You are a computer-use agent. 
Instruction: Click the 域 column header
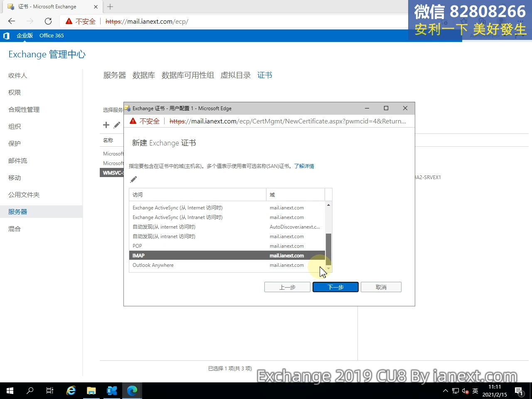click(296, 195)
